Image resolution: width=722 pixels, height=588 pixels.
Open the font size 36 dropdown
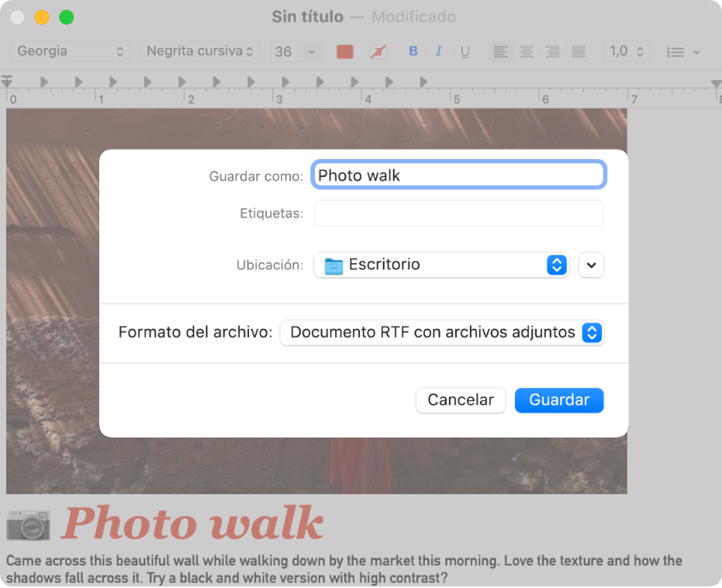[293, 51]
